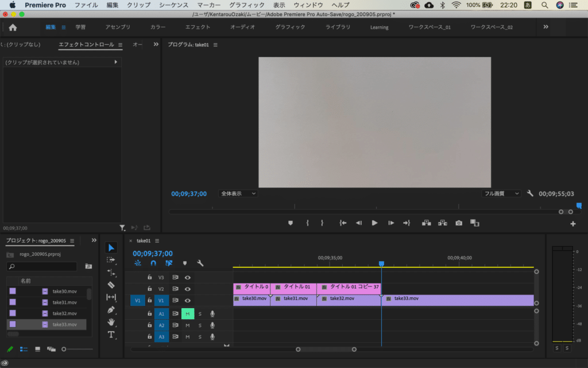Click the Add Marker button in monitor

pos(290,223)
